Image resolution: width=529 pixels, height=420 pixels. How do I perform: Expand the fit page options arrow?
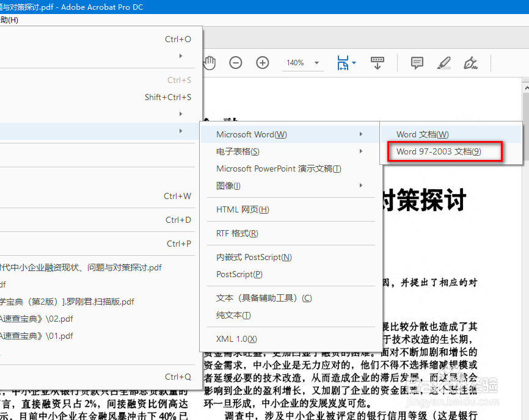tap(354, 63)
